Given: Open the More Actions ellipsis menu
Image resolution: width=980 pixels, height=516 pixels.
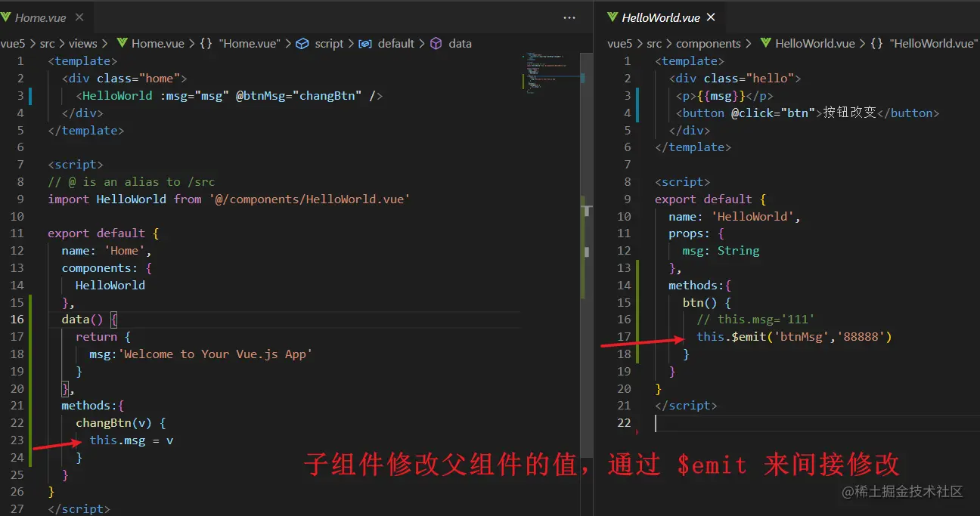Looking at the screenshot, I should tap(569, 17).
